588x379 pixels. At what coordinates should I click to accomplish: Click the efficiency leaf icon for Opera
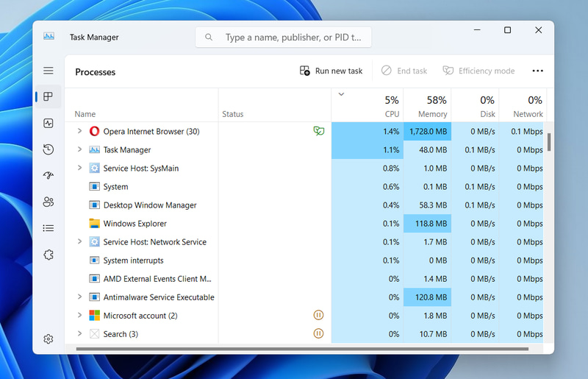click(319, 131)
